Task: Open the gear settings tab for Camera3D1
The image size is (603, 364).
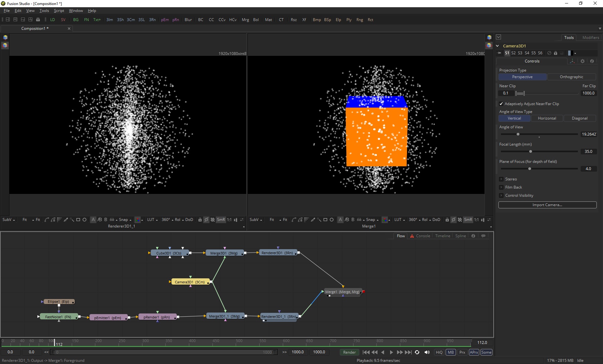Action: pyautogui.click(x=583, y=61)
